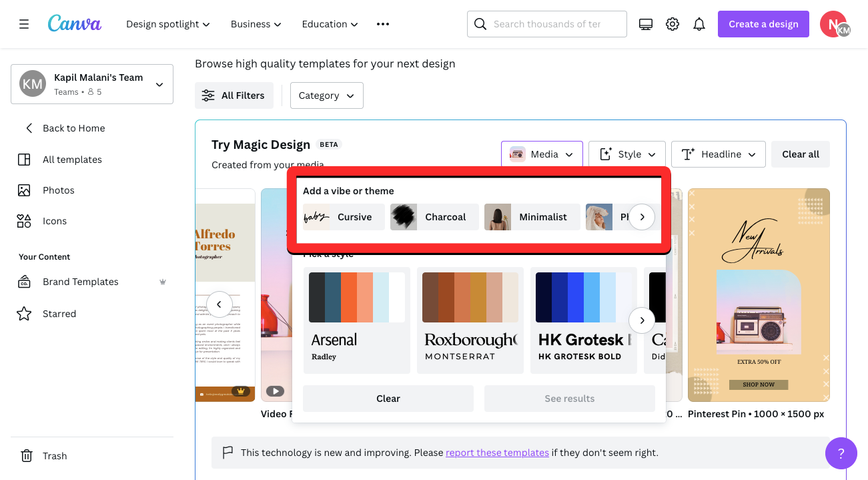Open the notifications bell
The height and width of the screenshot is (480, 868).
699,24
